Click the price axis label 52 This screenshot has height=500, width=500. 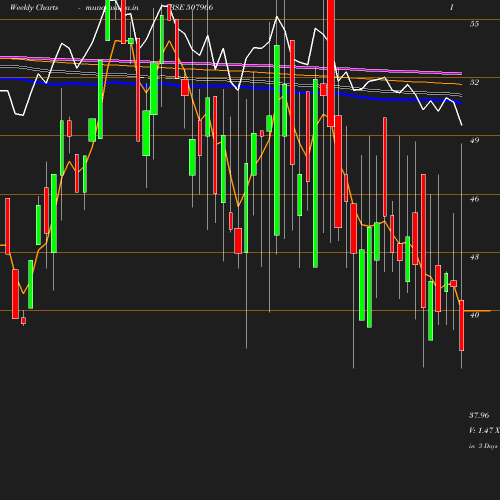(x=474, y=82)
